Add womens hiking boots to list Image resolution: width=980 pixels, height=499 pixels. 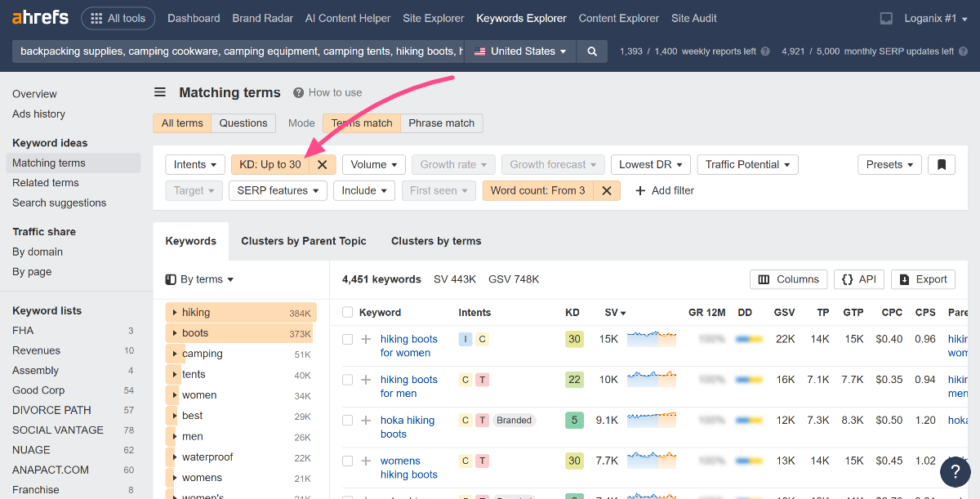point(366,461)
